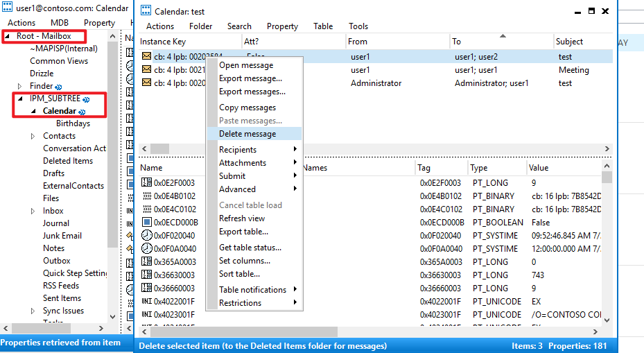Select Set columns... menu entry
644x353 pixels.
point(254,261)
